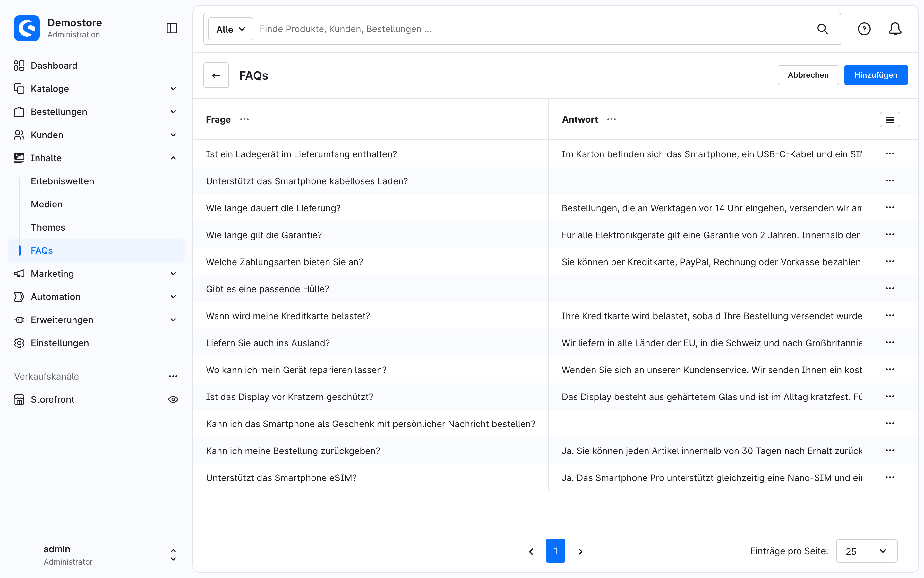Viewport: 924px width, 578px height.
Task: Open the list settings hamburger button
Action: click(890, 120)
